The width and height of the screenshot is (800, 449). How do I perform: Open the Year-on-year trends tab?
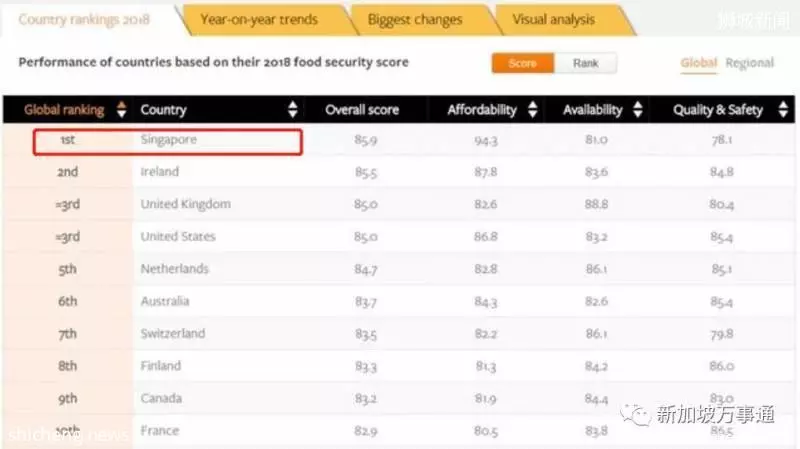coord(259,20)
